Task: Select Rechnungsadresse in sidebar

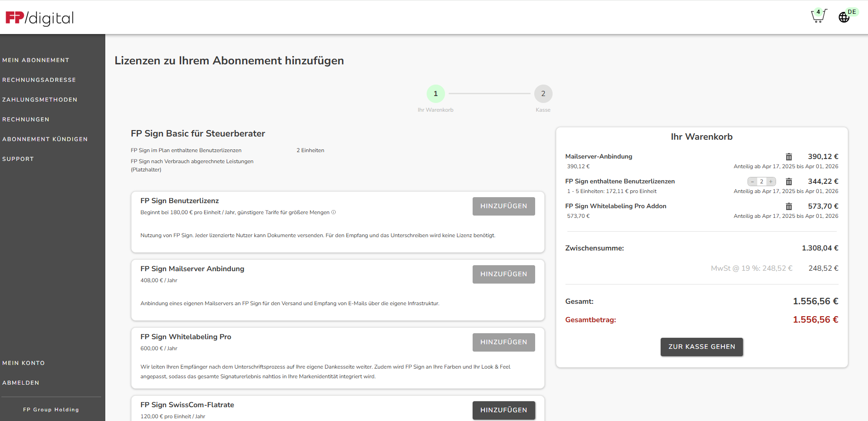Action: pyautogui.click(x=40, y=80)
